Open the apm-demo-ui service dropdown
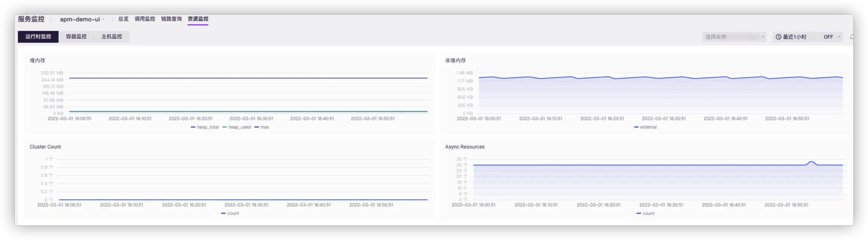This screenshot has width=868, height=240. (82, 19)
